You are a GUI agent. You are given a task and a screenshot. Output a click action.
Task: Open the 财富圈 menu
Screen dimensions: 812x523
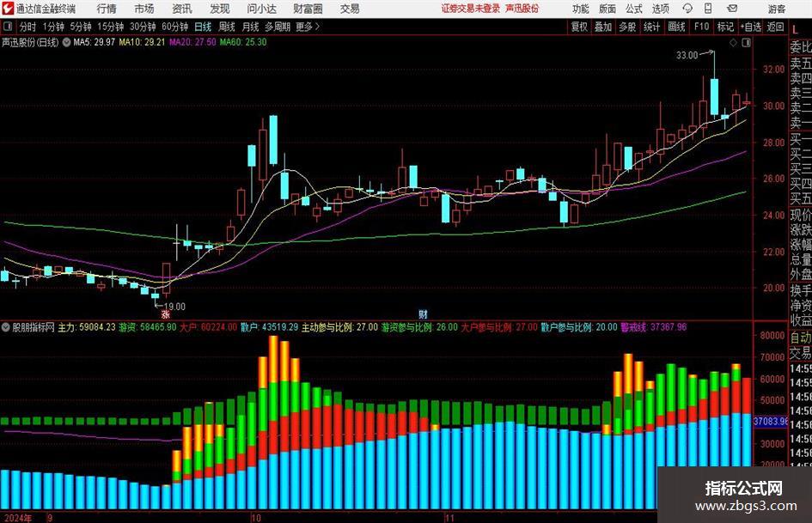[308, 9]
